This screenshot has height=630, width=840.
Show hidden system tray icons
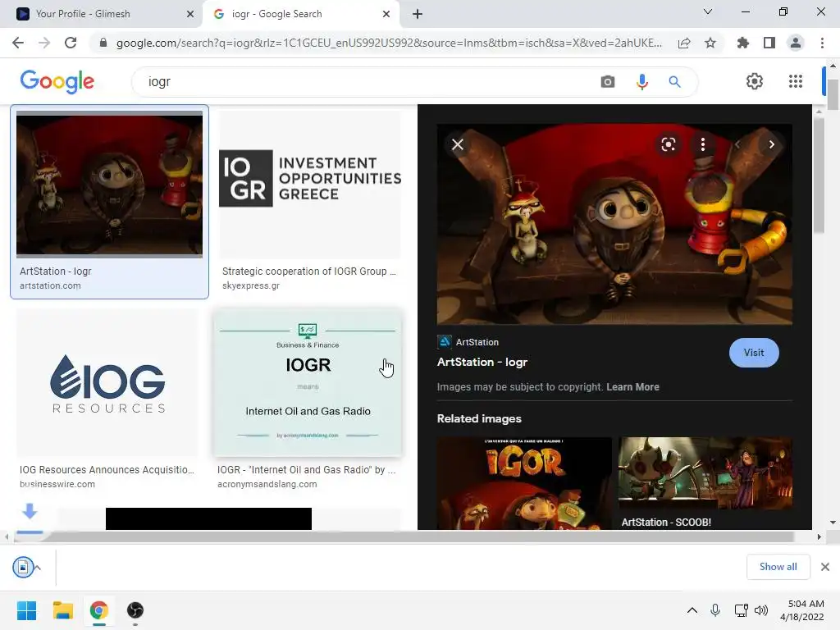pos(692,610)
